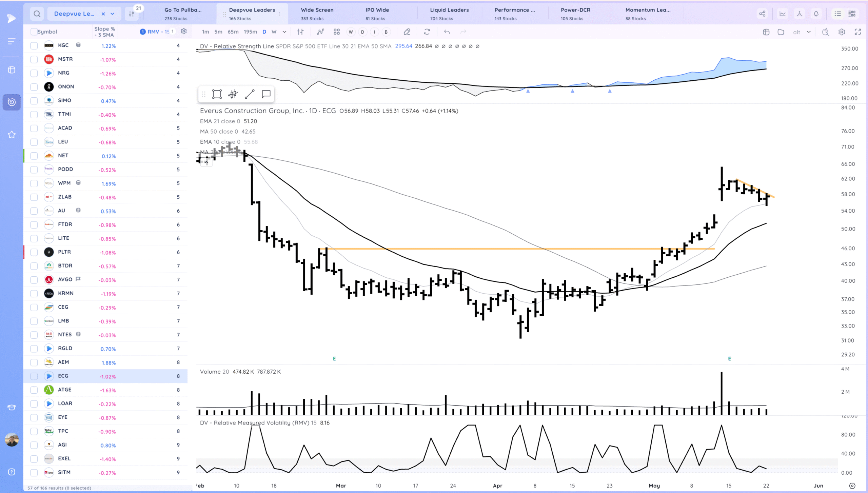The image size is (868, 493).
Task: Switch to Power-DCR tab
Action: pyautogui.click(x=575, y=14)
